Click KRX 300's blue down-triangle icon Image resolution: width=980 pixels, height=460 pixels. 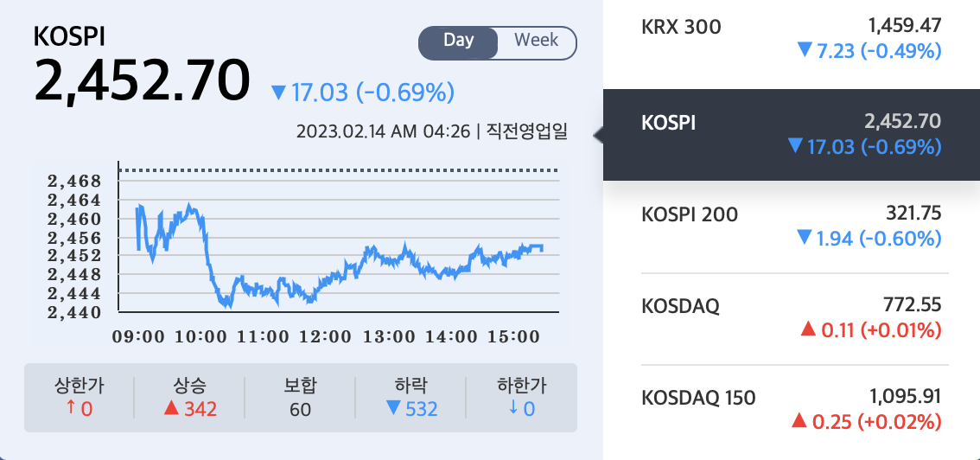point(805,52)
